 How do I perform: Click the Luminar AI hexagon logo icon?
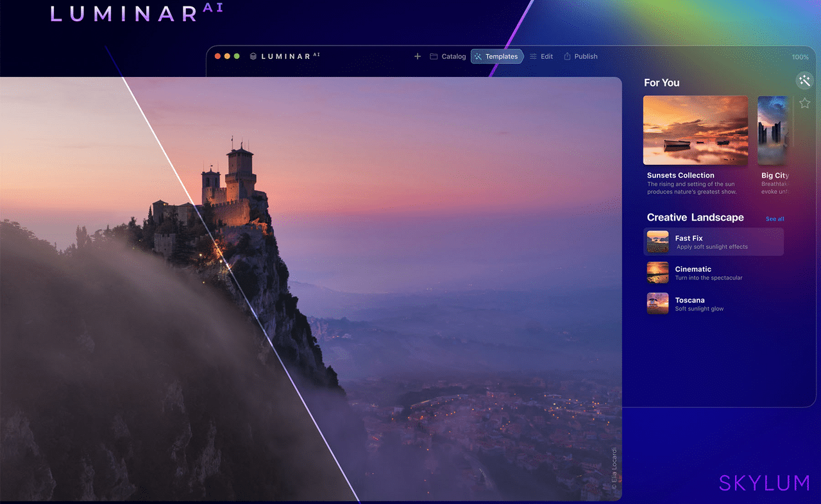[x=253, y=56]
